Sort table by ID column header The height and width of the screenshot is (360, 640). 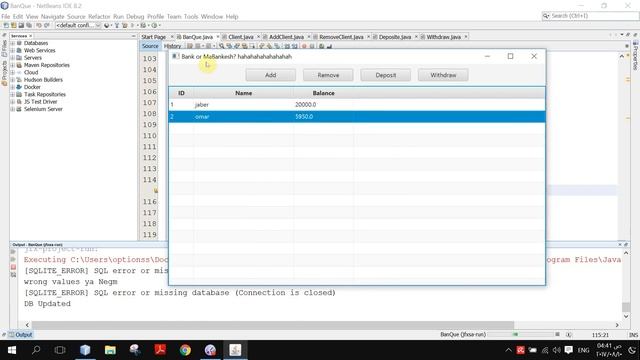(181, 93)
